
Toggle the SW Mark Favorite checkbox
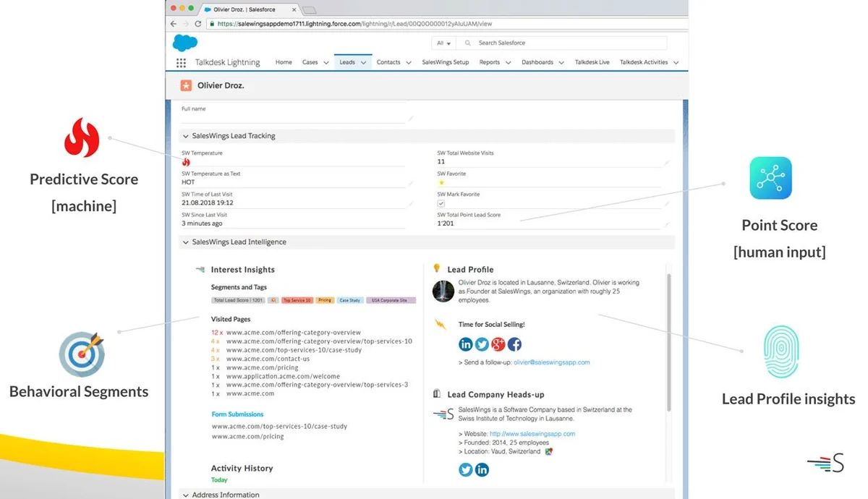point(441,204)
